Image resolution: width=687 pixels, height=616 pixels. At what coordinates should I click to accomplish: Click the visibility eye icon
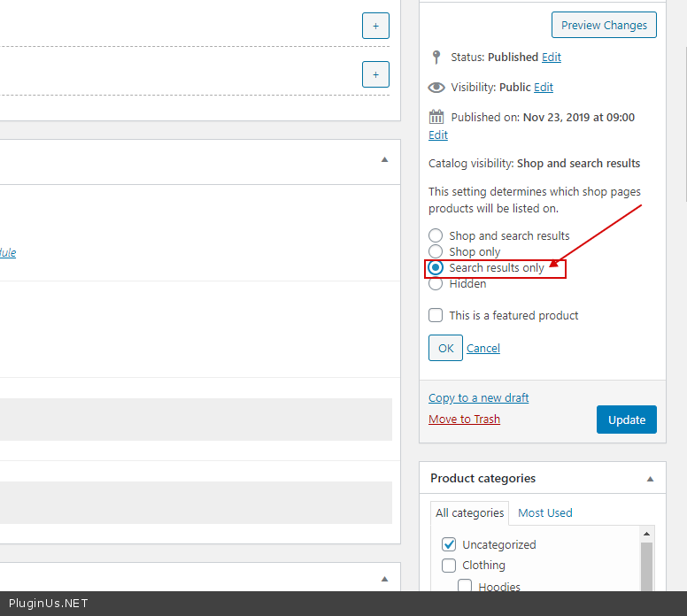tap(436, 88)
